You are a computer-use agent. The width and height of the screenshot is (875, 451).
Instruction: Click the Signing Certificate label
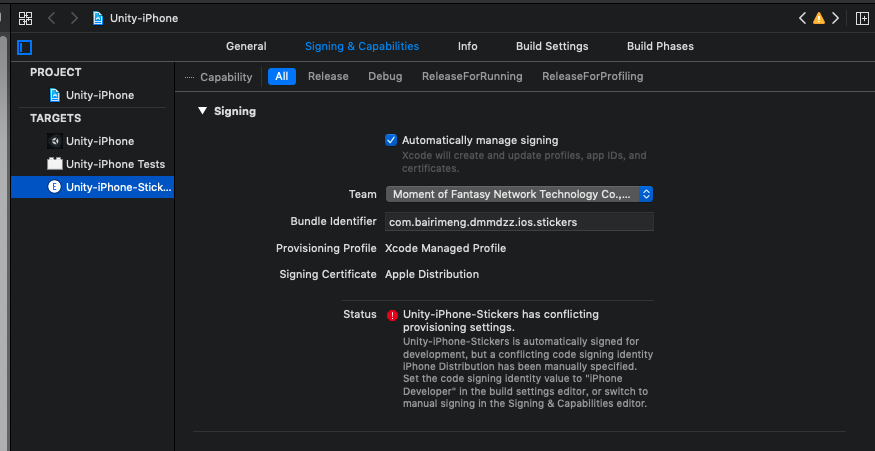pyautogui.click(x=328, y=274)
